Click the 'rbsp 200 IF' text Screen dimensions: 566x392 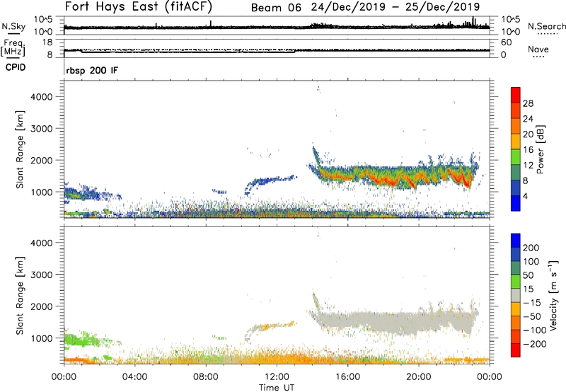coord(92,71)
